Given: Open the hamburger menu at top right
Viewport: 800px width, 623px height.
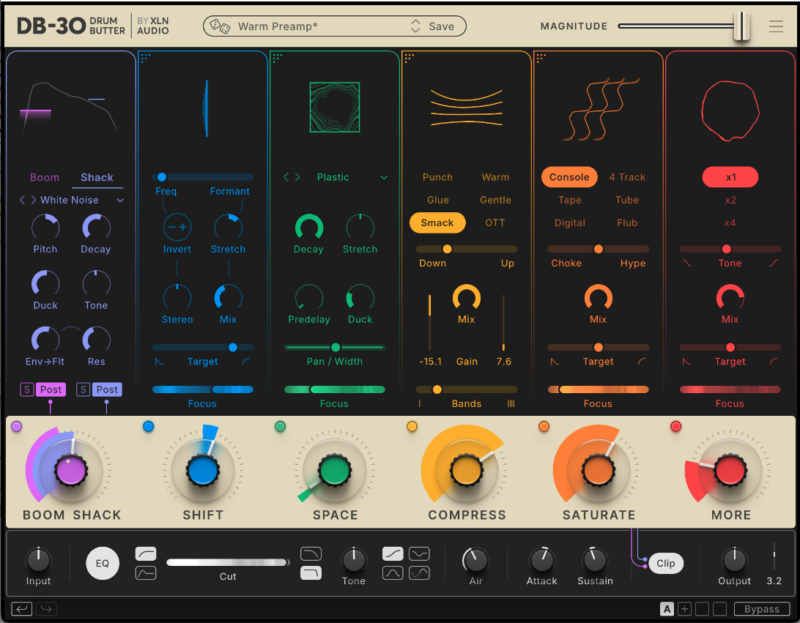Looking at the screenshot, I should (x=776, y=27).
